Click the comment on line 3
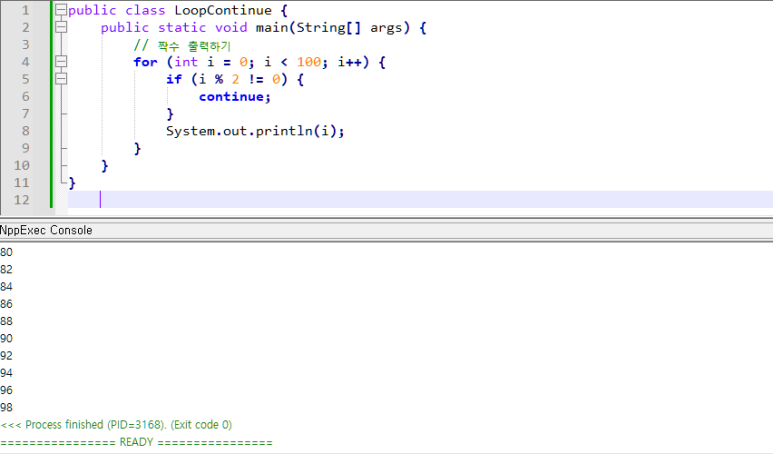 tap(182, 45)
